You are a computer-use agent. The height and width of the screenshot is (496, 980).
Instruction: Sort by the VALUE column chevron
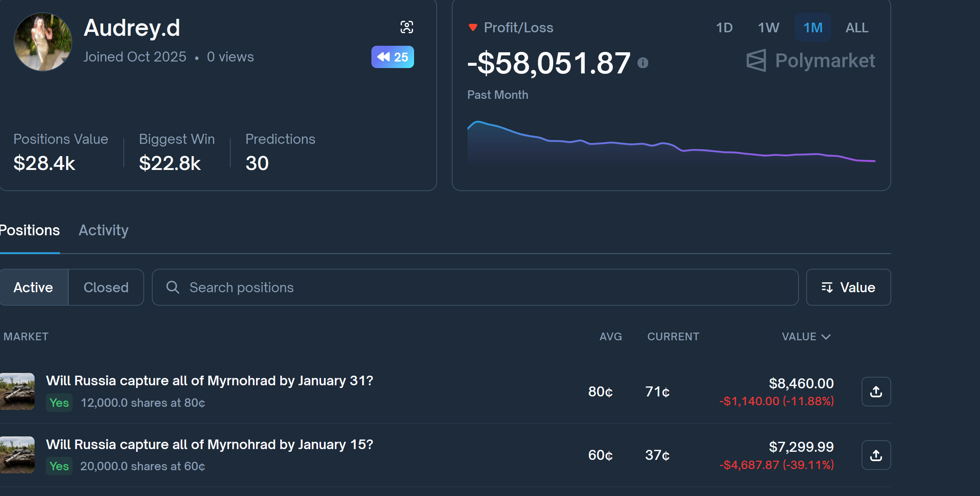(x=826, y=337)
